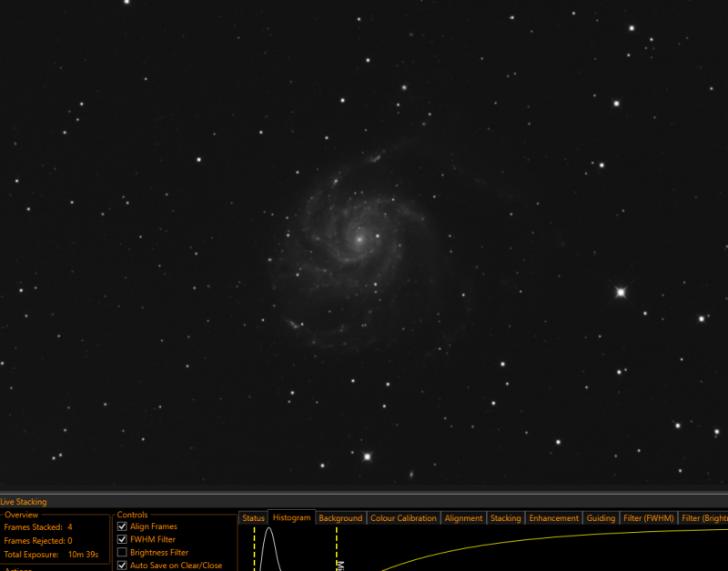Switch to the Enhancement tab

554,518
